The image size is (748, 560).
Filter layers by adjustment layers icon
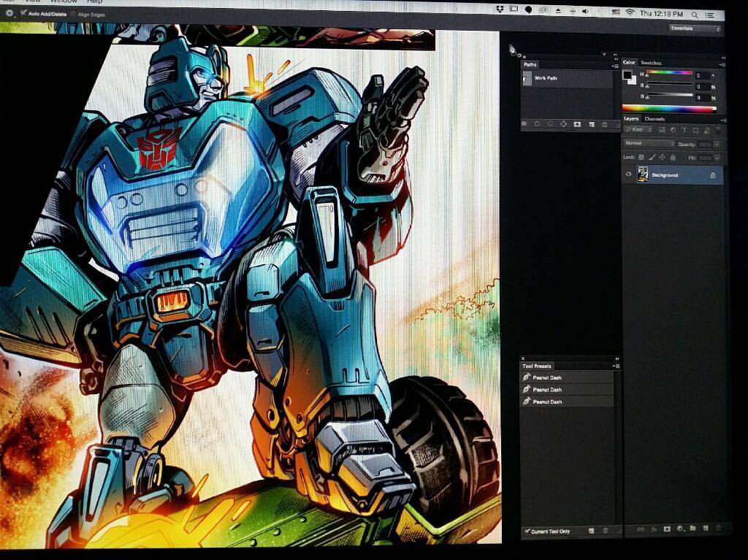click(673, 130)
